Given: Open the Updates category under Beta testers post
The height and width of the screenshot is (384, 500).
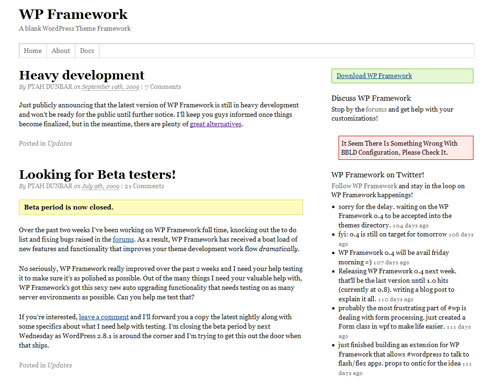Looking at the screenshot, I should (x=60, y=365).
